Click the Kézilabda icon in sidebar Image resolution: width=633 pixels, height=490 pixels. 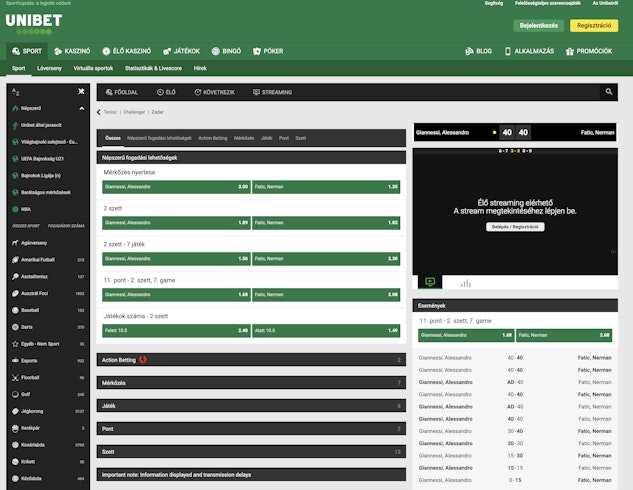click(x=15, y=478)
